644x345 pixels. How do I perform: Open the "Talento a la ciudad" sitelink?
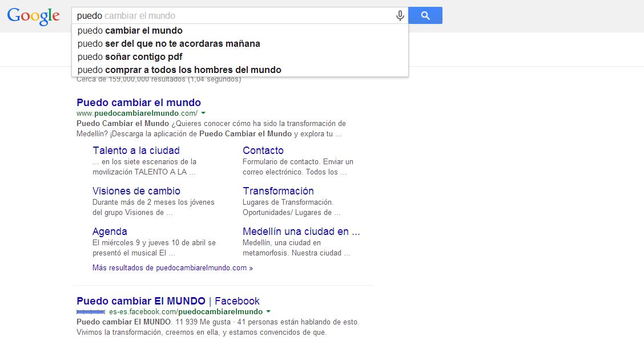(x=136, y=151)
